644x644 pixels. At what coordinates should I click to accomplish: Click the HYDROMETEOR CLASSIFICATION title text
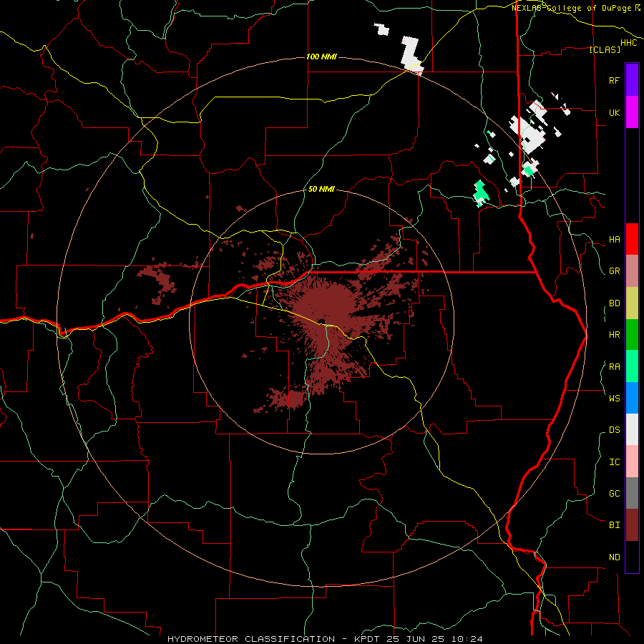(251, 639)
